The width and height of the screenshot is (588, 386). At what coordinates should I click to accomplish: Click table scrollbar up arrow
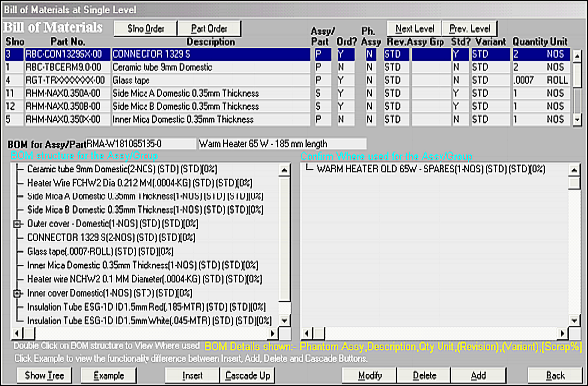tap(577, 56)
